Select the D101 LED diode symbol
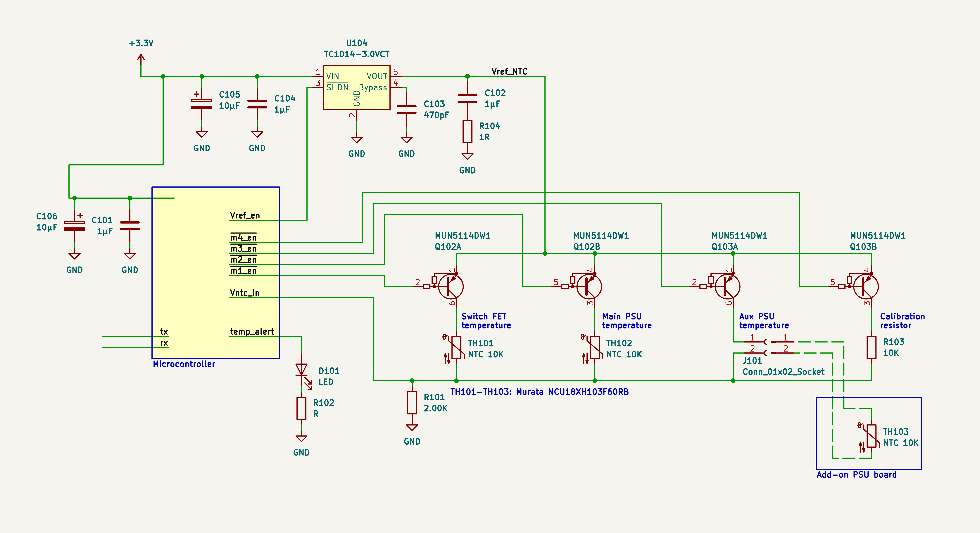This screenshot has height=533, width=980. pyautogui.click(x=301, y=369)
